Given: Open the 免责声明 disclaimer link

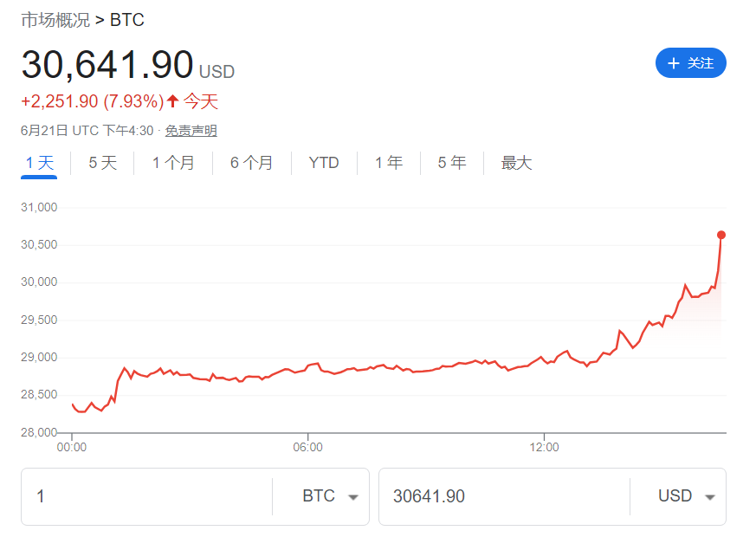Looking at the screenshot, I should (x=191, y=131).
